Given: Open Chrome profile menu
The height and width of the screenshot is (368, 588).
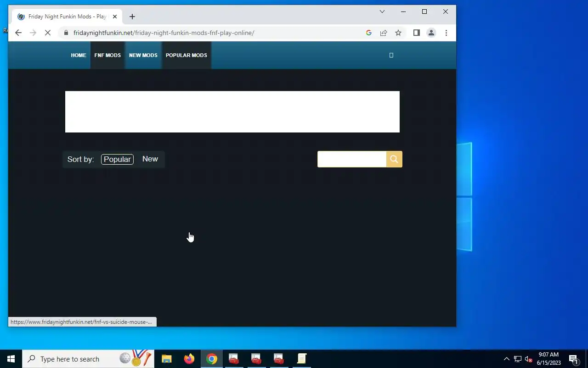Looking at the screenshot, I should click(x=431, y=33).
